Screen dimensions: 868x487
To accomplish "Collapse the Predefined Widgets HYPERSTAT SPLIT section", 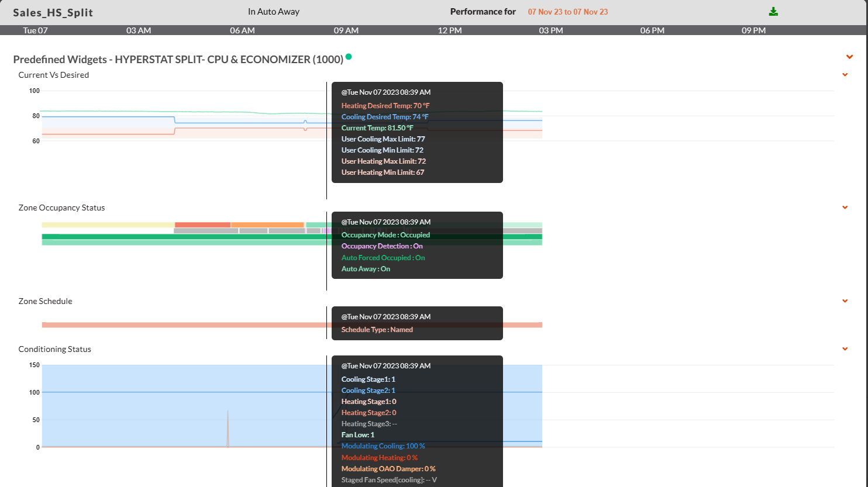I will [x=849, y=57].
